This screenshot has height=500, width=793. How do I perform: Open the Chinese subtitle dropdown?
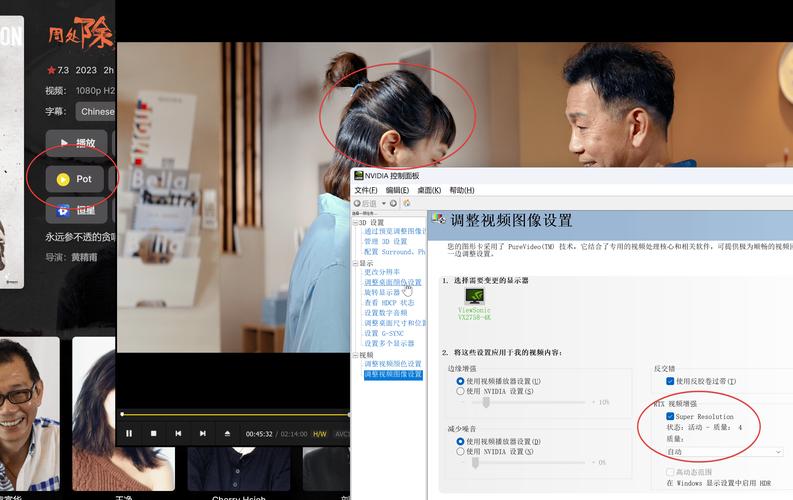96,112
